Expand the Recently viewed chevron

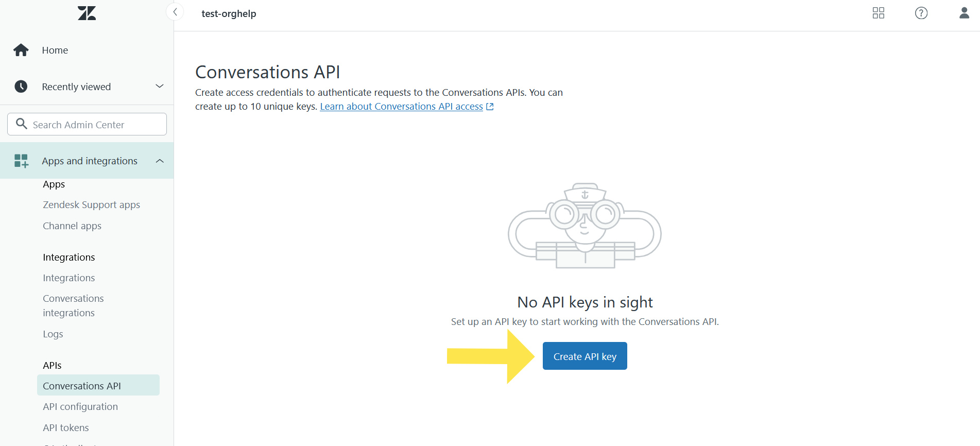coord(160,86)
